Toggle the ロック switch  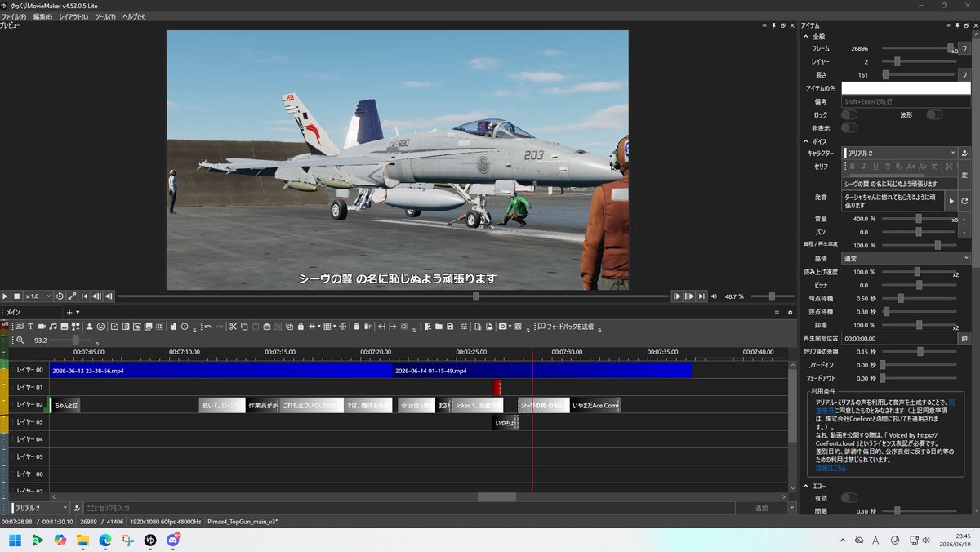[849, 114]
